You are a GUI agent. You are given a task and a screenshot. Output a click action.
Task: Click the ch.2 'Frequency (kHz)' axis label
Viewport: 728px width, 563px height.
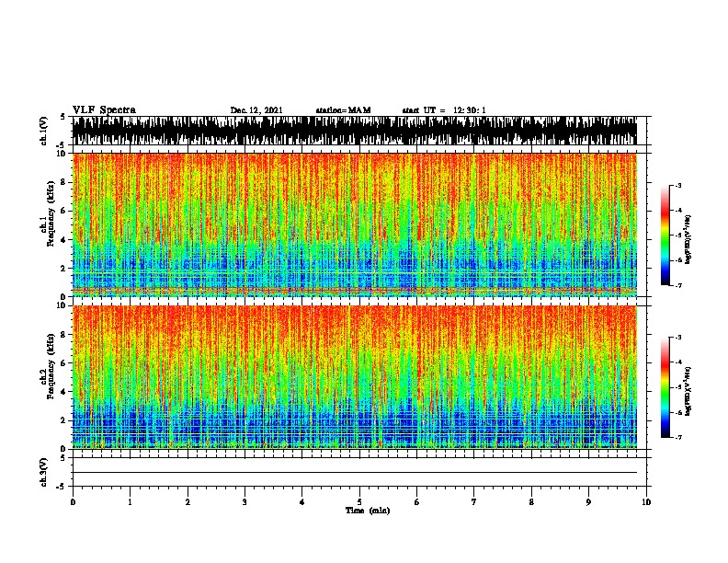(51, 366)
